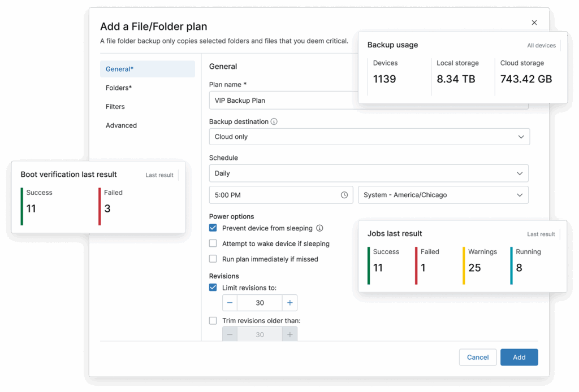Open the Advanced settings section
The width and height of the screenshot is (579, 392).
tap(121, 125)
